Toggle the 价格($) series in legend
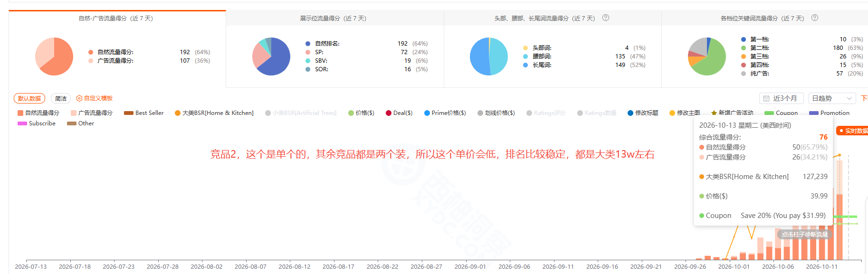The height and width of the screenshot is (274, 868). pos(361,113)
